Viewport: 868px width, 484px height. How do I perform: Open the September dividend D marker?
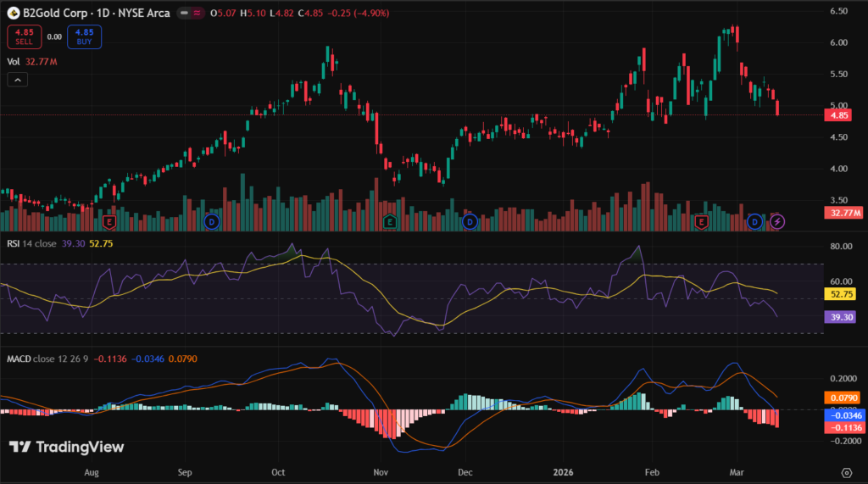pyautogui.click(x=212, y=221)
